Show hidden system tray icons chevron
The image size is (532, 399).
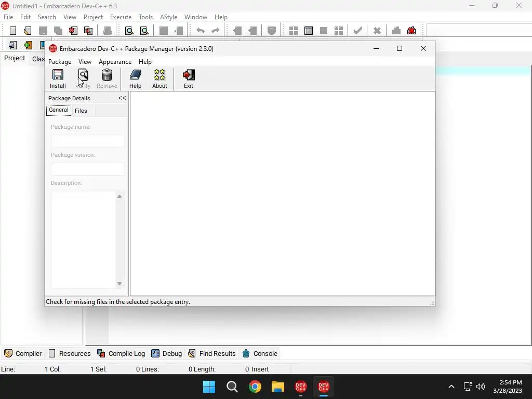pyautogui.click(x=451, y=387)
